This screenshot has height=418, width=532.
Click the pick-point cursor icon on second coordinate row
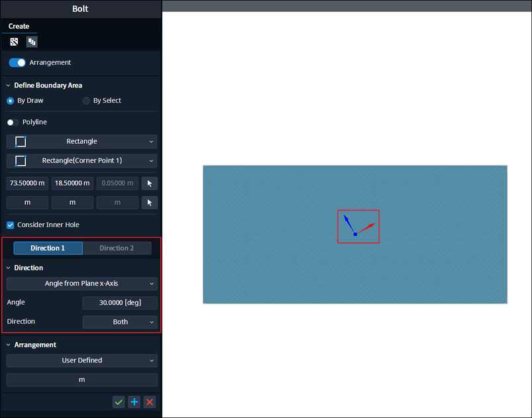(x=149, y=203)
